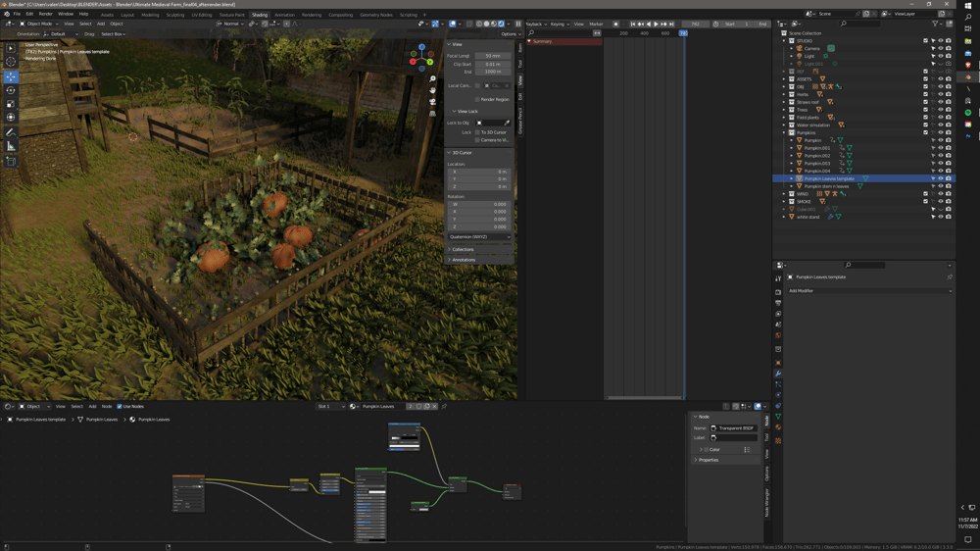Screen dimensions: 980x551
Task: Hide the Camera object via eye icon
Action: (941, 48)
